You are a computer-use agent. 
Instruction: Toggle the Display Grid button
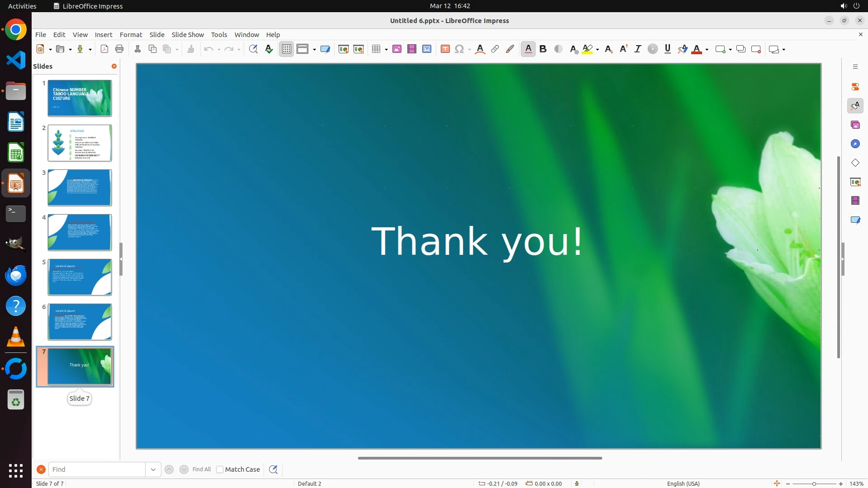click(x=287, y=49)
